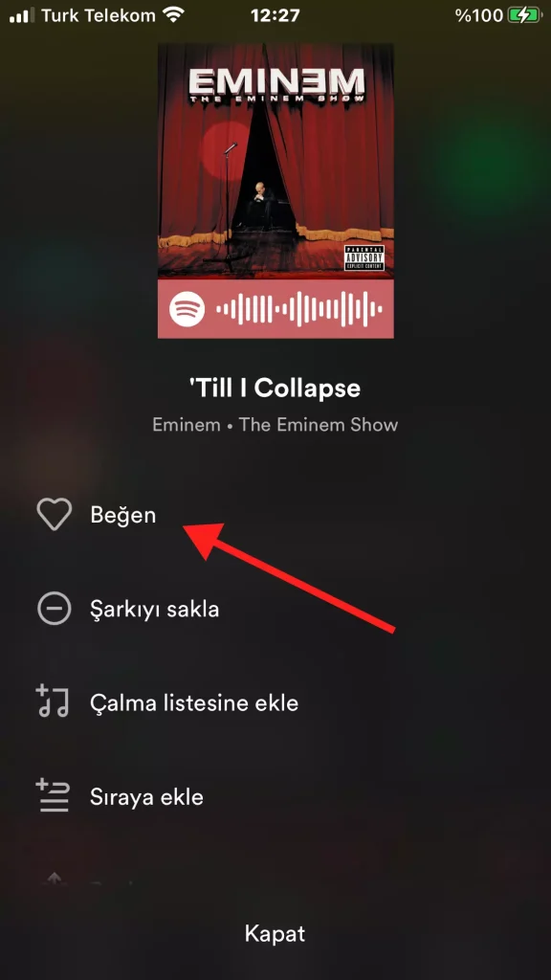551x980 pixels.
Task: Tap the minus-circle hide song icon
Action: (55, 608)
